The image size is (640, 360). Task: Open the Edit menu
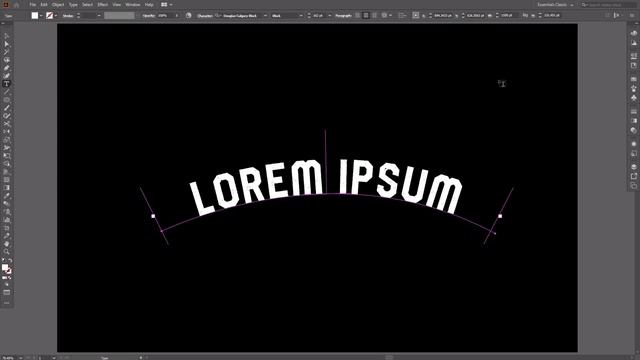44,4
